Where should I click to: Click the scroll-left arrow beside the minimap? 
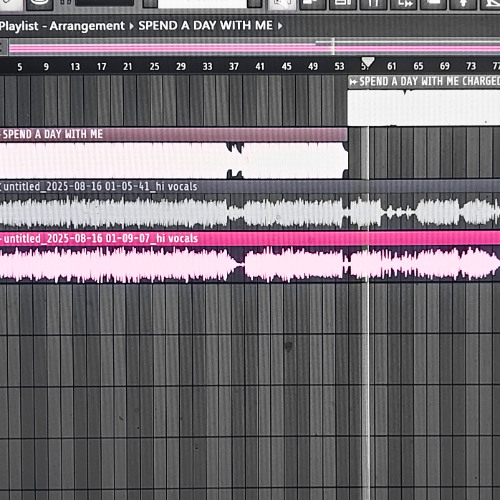(x=3, y=47)
